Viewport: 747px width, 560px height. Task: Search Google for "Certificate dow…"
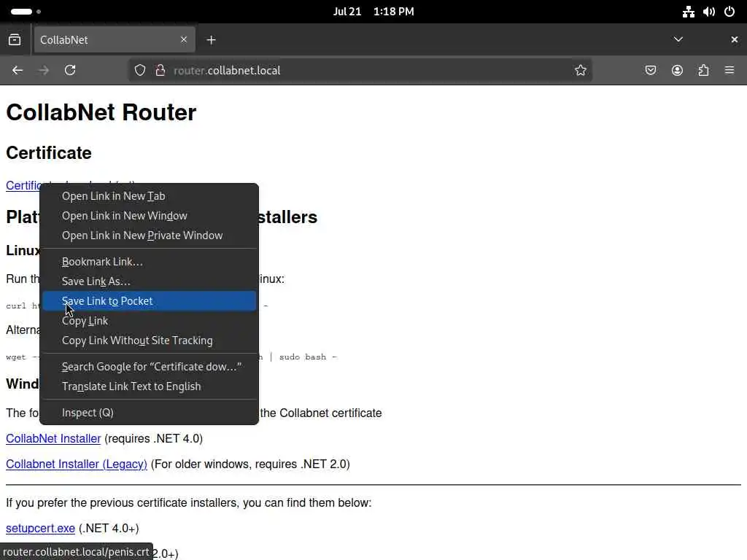[149, 367]
